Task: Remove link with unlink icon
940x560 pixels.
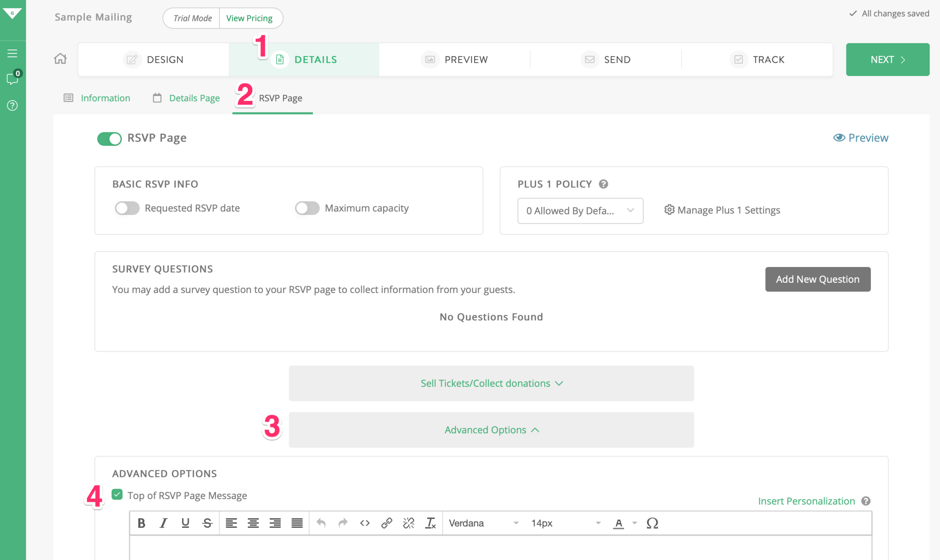Action: (409, 523)
